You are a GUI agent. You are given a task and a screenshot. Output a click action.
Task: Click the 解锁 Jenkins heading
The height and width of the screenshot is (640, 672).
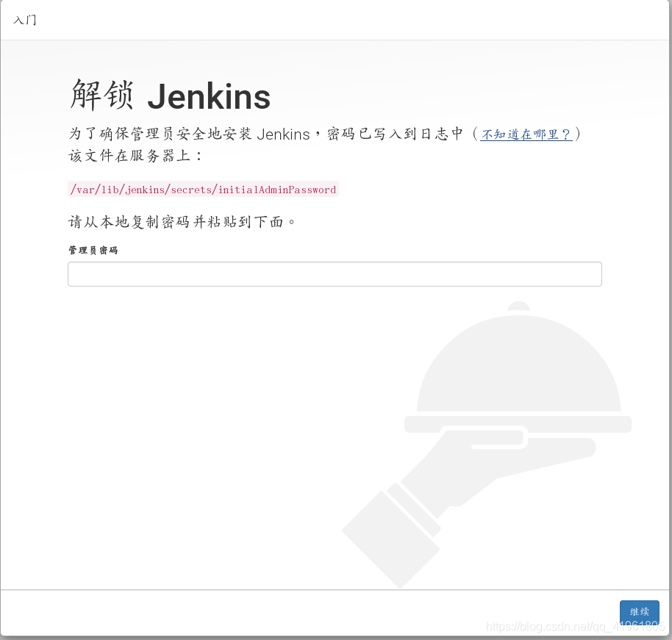tap(170, 96)
